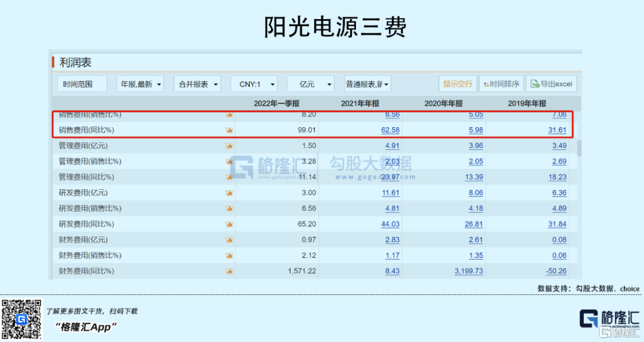Click the 格隆汇 logo at bottom right
The height and width of the screenshot is (342, 644).
[609, 319]
